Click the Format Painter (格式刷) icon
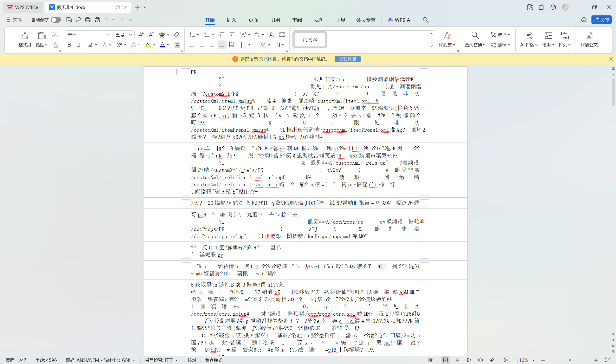This screenshot has width=616, height=364. (25, 36)
